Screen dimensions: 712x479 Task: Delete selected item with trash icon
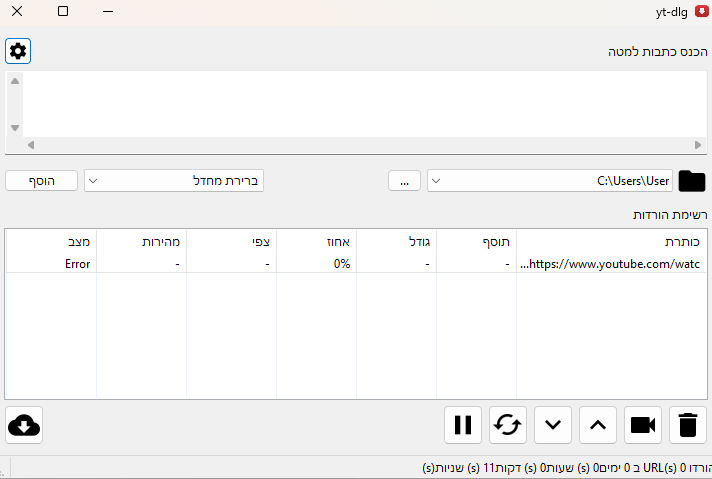[687, 425]
